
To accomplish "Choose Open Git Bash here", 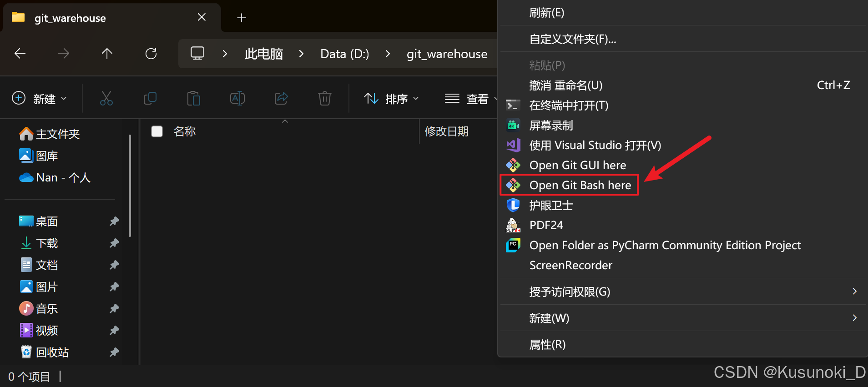I will (683, 185).
